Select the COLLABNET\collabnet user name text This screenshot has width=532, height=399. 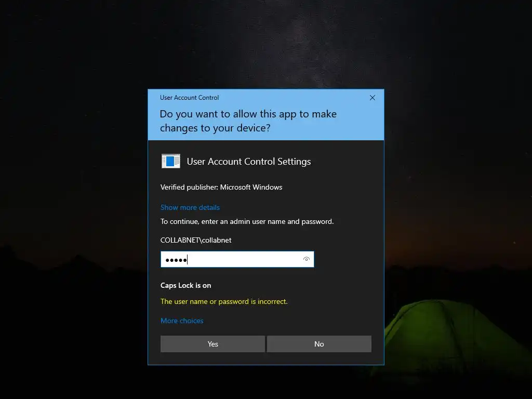196,240
